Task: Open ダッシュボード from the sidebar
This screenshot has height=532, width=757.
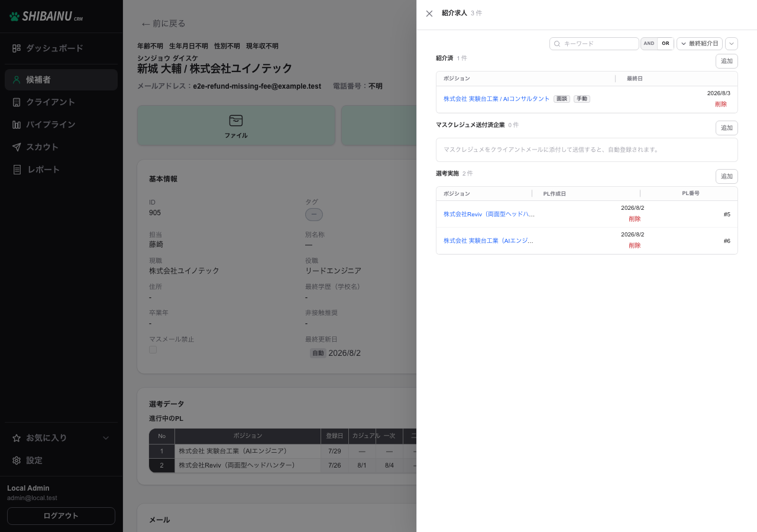Action: [62, 48]
